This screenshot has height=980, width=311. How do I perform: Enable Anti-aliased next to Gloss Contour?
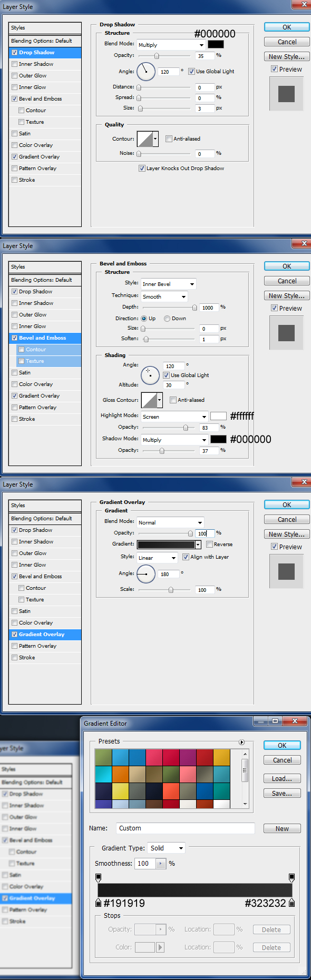tap(173, 400)
